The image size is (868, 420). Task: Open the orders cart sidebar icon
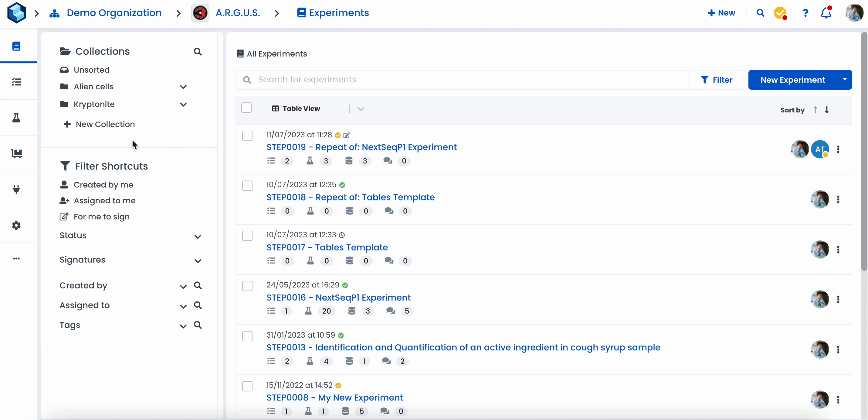[x=16, y=153]
